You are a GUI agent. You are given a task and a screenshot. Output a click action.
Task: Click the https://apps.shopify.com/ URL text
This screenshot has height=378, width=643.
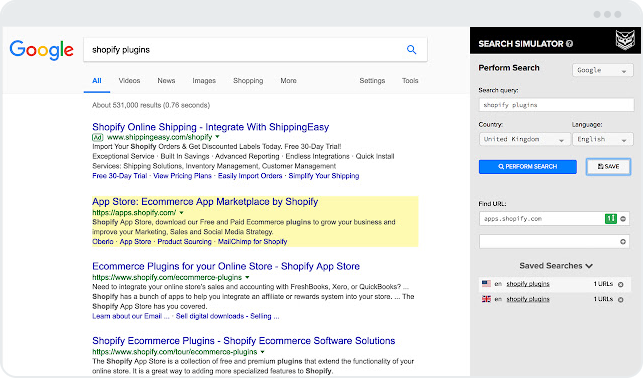(134, 212)
